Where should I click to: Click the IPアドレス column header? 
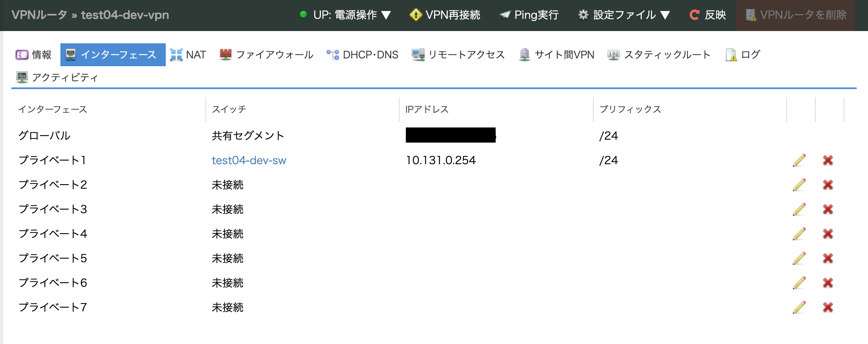[x=427, y=109]
